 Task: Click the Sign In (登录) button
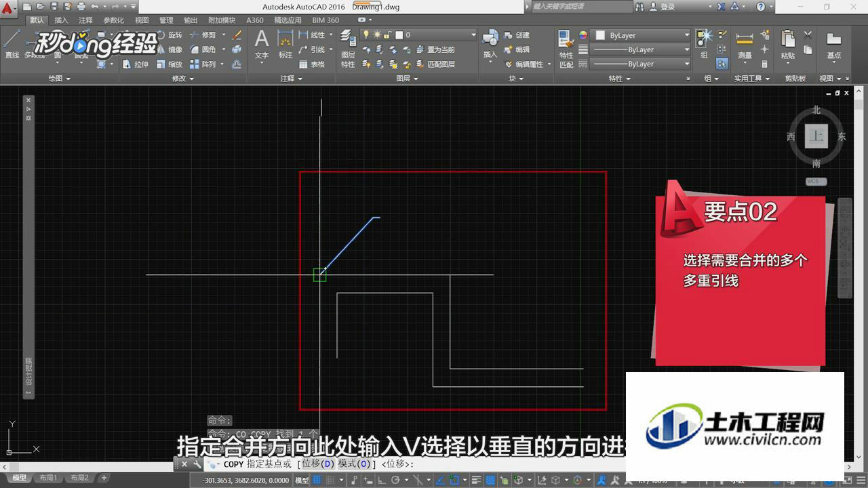(x=663, y=7)
